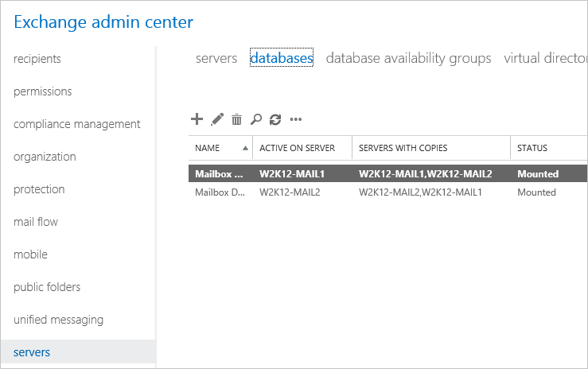Open the More options ellipsis menu

(295, 119)
